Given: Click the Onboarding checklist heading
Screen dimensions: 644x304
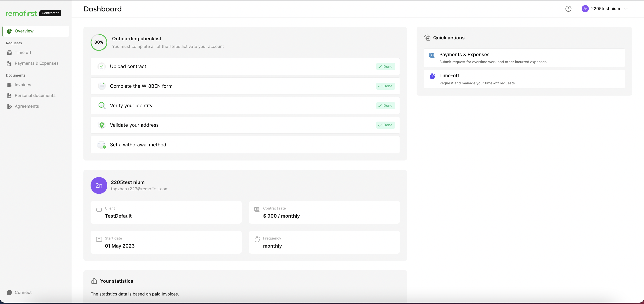Looking at the screenshot, I should coord(136,39).
